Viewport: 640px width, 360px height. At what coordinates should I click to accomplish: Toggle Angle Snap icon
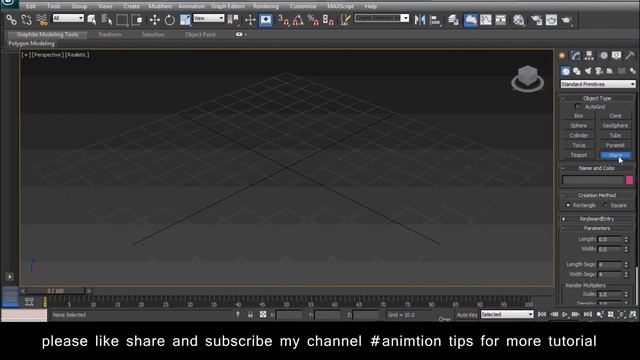tap(298, 20)
